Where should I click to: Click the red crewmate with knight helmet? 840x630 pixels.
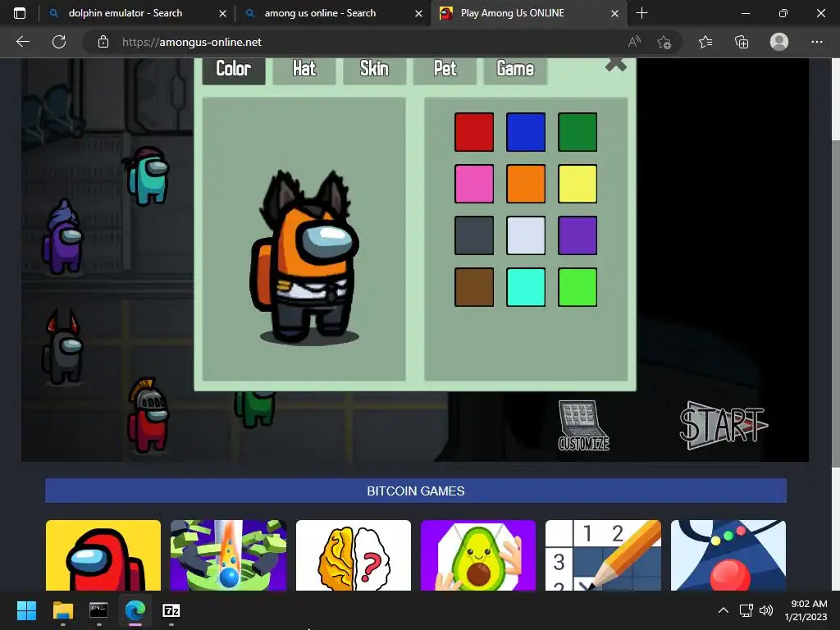point(148,416)
